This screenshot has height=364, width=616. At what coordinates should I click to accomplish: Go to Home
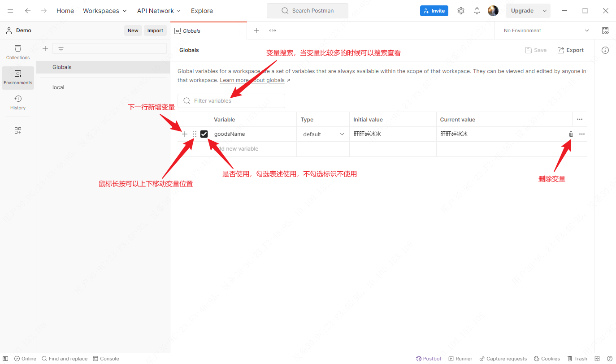65,11
